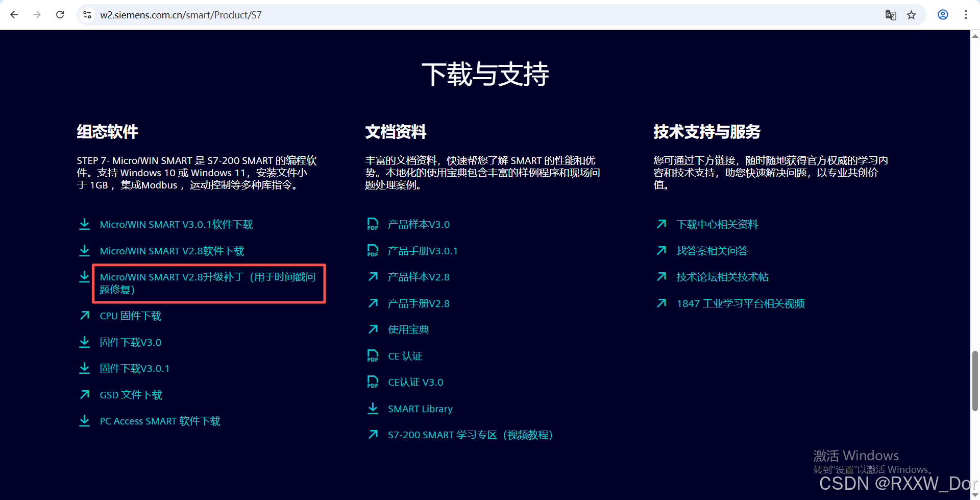Click arrow icon beside 找答案相关问答
This screenshot has height=500, width=980.
click(661, 250)
